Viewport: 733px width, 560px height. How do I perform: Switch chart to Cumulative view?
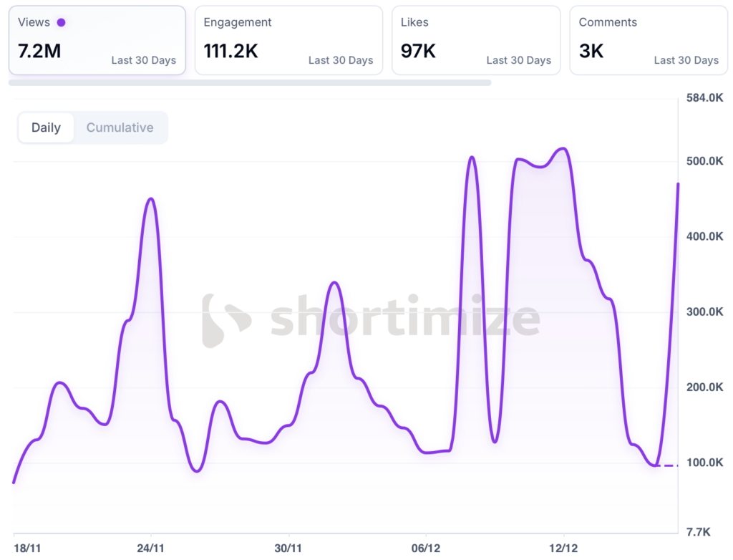pyautogui.click(x=120, y=127)
